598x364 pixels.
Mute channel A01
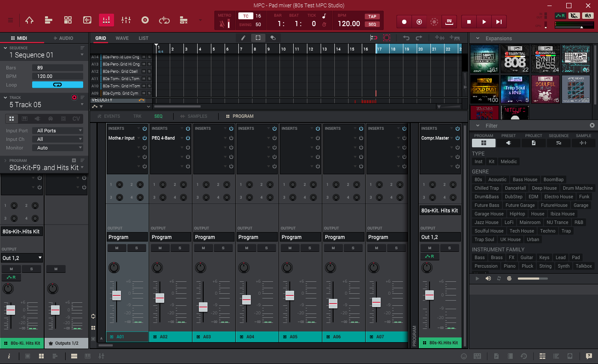[x=117, y=248]
